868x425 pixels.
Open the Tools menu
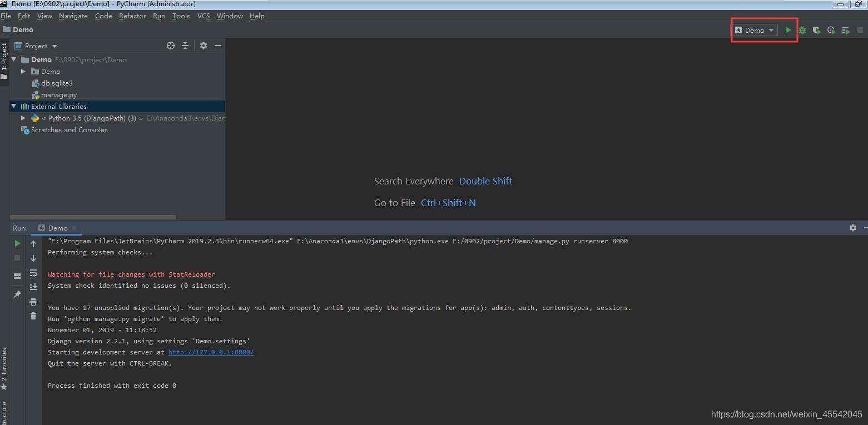point(181,16)
